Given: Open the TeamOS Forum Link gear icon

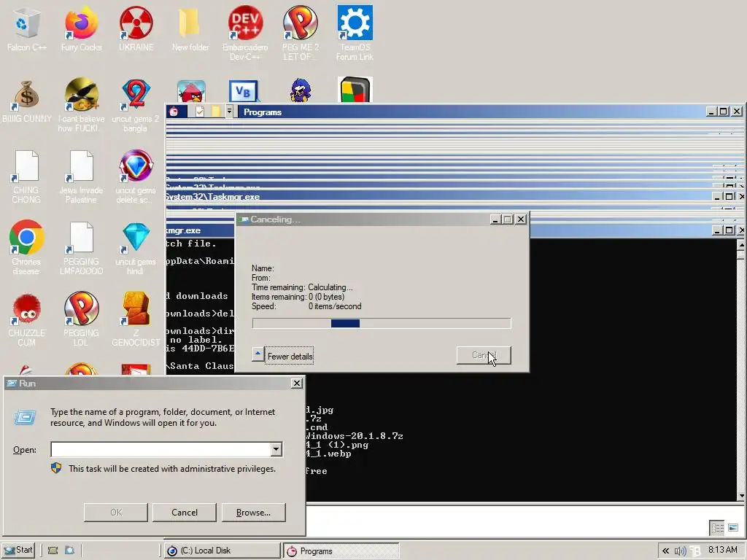Looking at the screenshot, I should click(355, 23).
